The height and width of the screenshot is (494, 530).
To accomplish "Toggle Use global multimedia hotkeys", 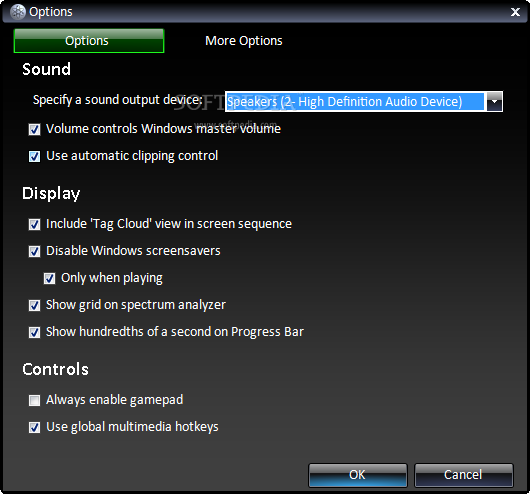I will (34, 427).
